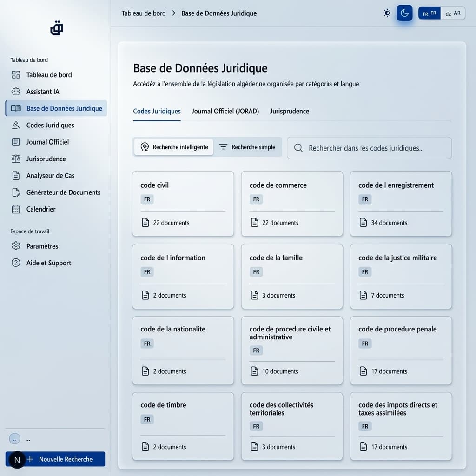Open Analyseur de Cas sidebar item
This screenshot has height=476, width=476.
(56, 175)
